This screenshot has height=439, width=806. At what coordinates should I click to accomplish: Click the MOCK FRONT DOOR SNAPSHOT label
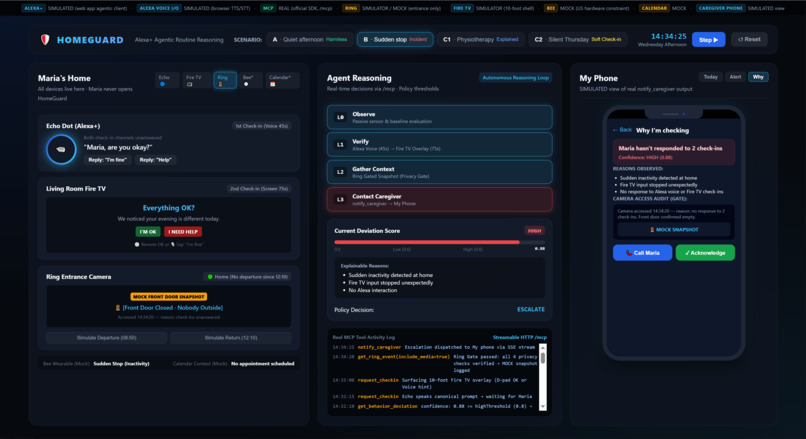(169, 297)
